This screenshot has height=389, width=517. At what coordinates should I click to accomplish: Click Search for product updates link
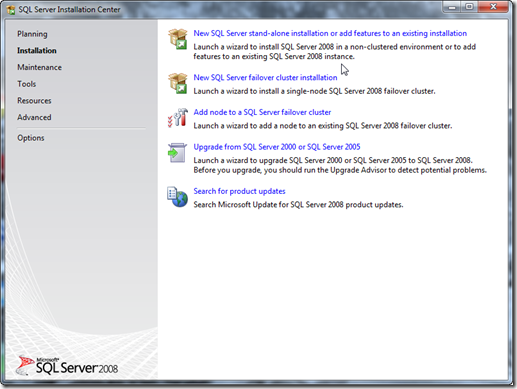[x=239, y=191]
